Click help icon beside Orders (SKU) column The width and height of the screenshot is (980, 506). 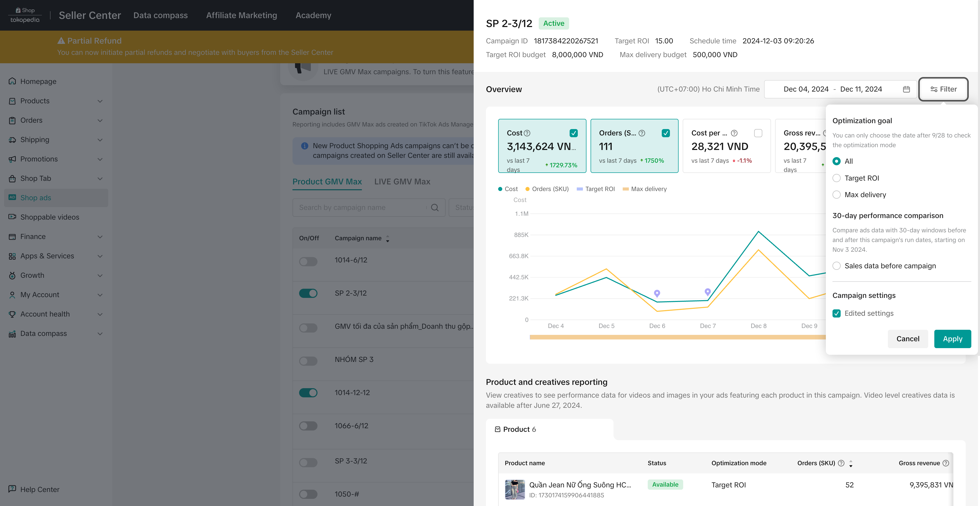841,463
